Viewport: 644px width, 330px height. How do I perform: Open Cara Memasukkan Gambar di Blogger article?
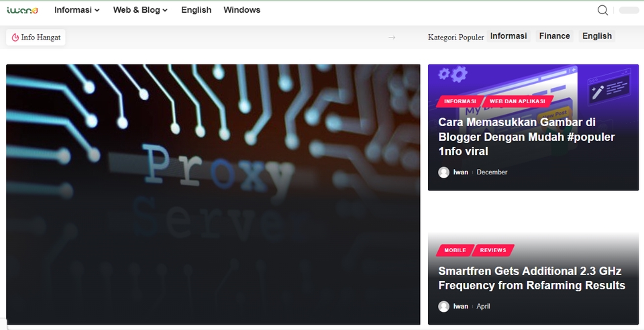pos(527,137)
